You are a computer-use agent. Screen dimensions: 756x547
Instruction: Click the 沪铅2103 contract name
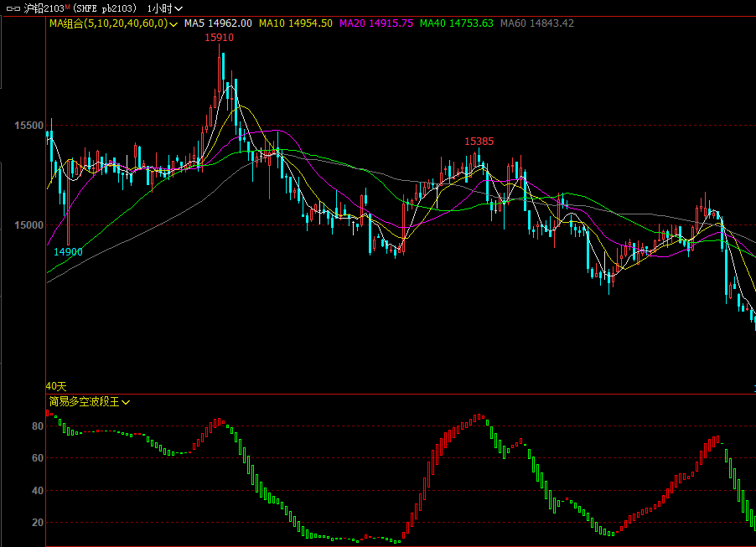[44, 8]
